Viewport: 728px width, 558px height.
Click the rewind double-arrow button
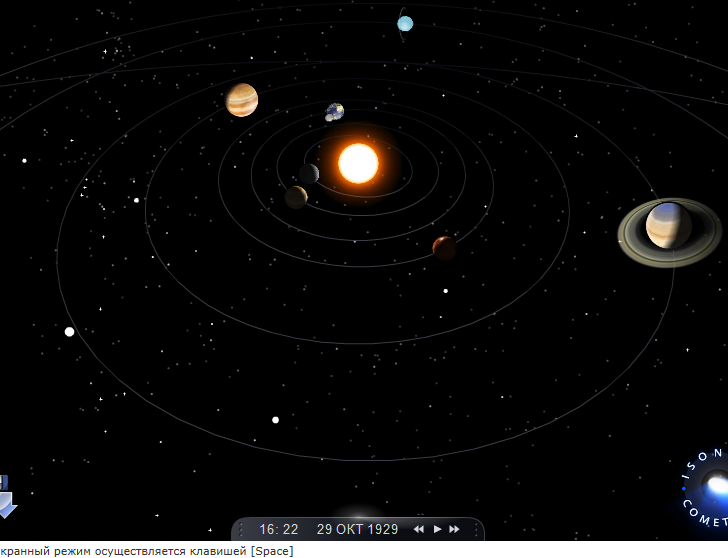click(419, 529)
